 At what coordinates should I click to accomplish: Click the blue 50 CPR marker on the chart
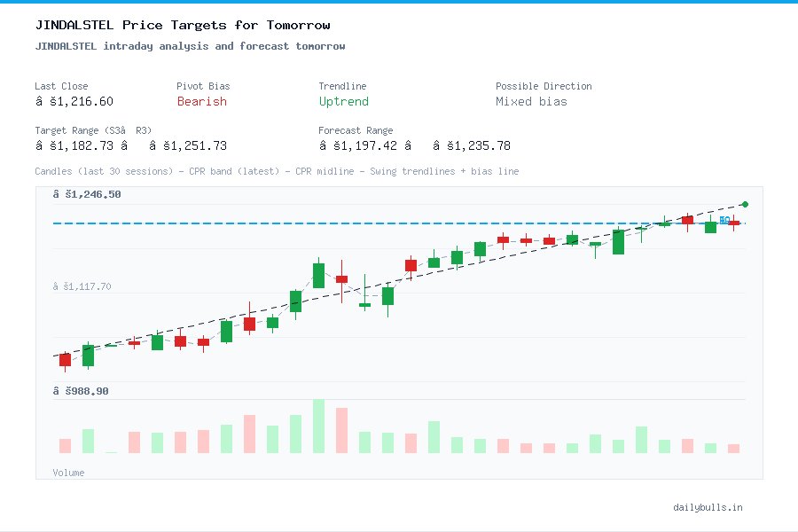[x=725, y=221]
